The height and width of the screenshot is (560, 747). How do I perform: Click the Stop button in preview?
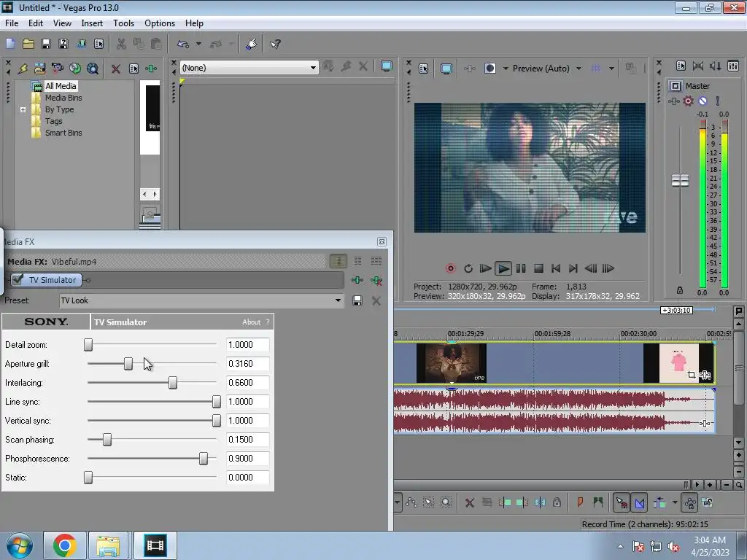pos(538,268)
